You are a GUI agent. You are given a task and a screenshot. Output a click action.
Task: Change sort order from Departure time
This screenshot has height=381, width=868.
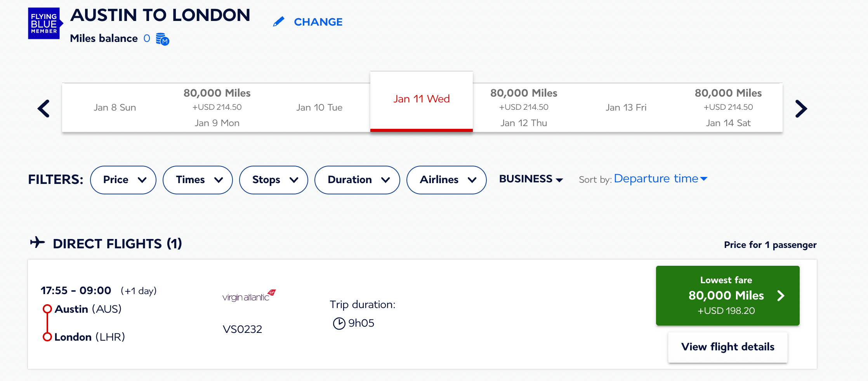click(x=660, y=178)
